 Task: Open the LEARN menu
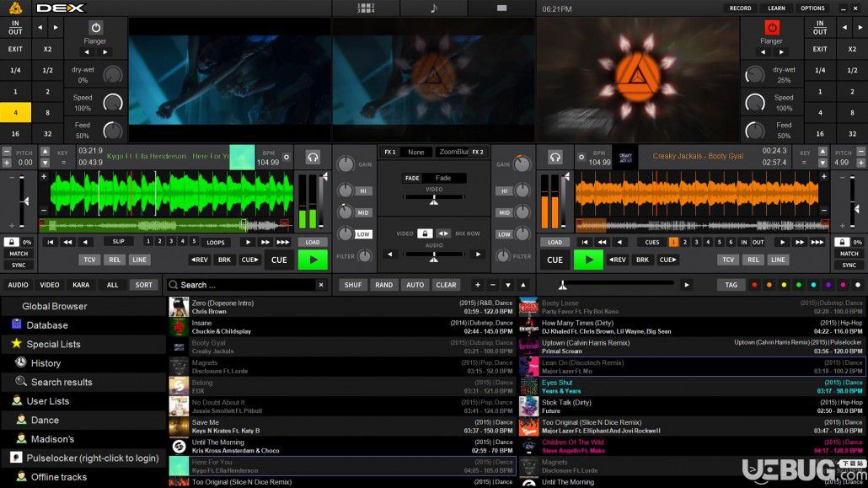point(776,8)
